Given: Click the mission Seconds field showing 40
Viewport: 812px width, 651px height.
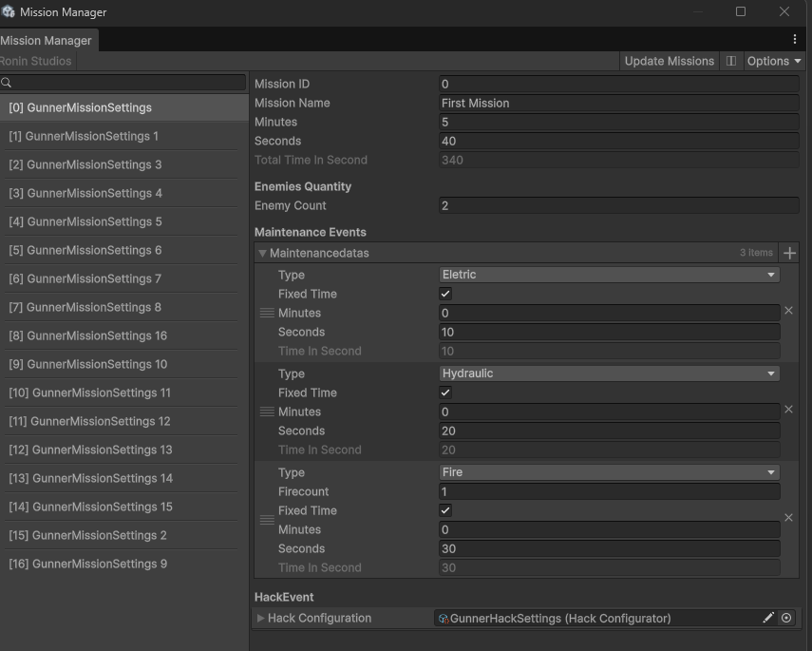Looking at the screenshot, I should point(619,141).
